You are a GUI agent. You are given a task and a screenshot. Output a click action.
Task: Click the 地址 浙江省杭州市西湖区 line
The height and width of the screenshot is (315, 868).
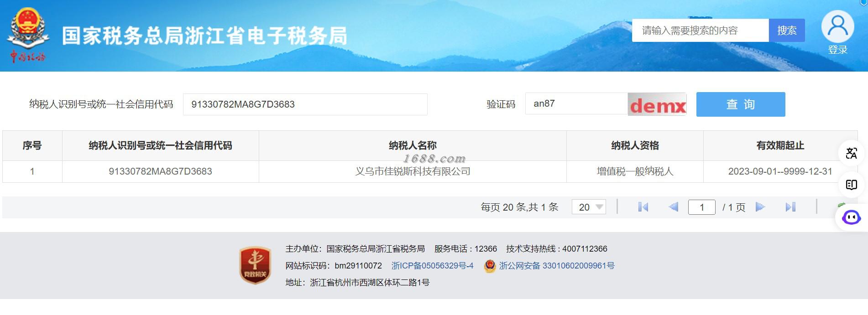pyautogui.click(x=357, y=283)
